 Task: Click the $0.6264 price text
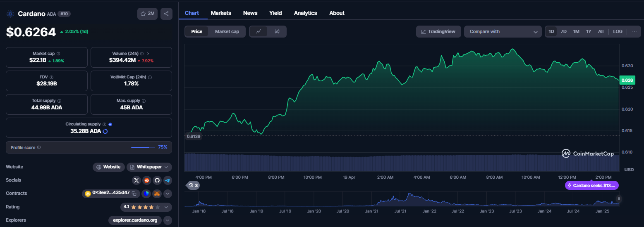pos(31,32)
